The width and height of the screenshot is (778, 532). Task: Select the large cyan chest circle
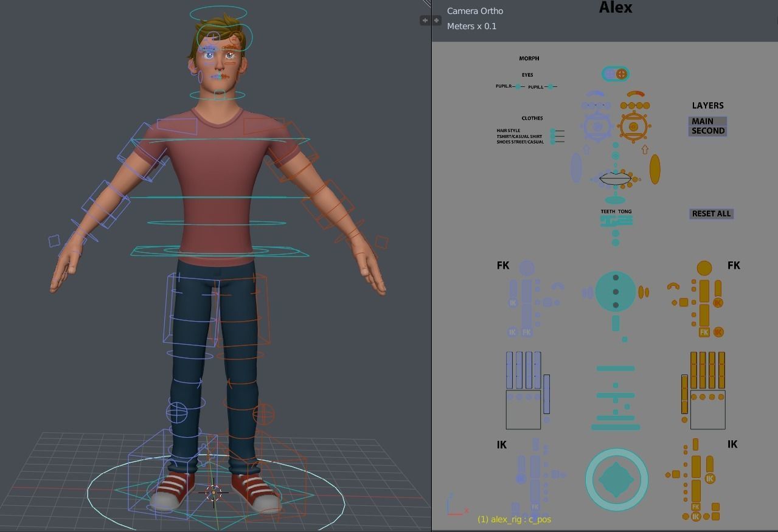point(616,292)
